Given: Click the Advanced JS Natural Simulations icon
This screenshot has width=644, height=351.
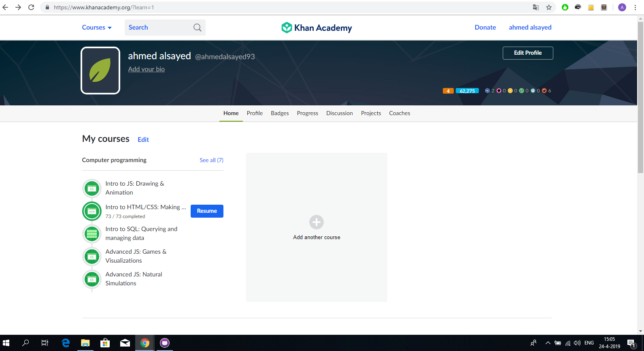Looking at the screenshot, I should point(92,279).
